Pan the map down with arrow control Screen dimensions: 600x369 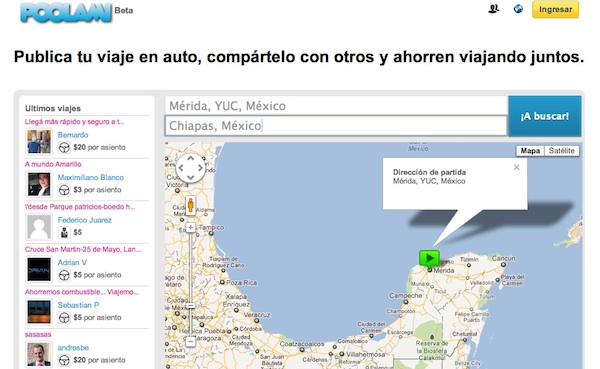coord(191,178)
